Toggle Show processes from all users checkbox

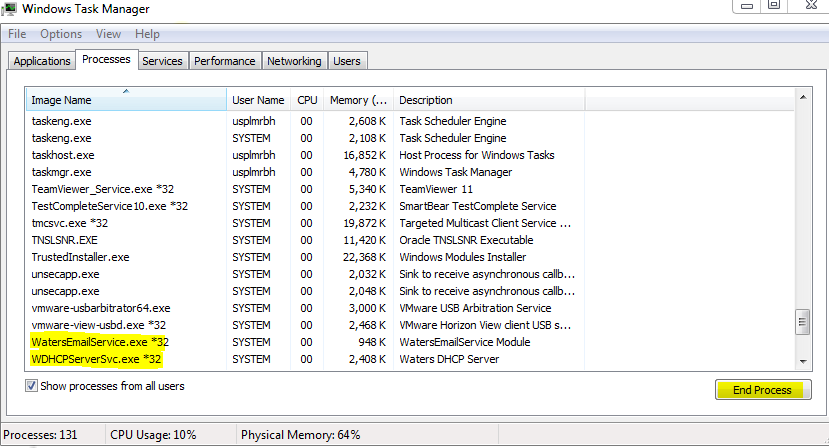pos(34,386)
